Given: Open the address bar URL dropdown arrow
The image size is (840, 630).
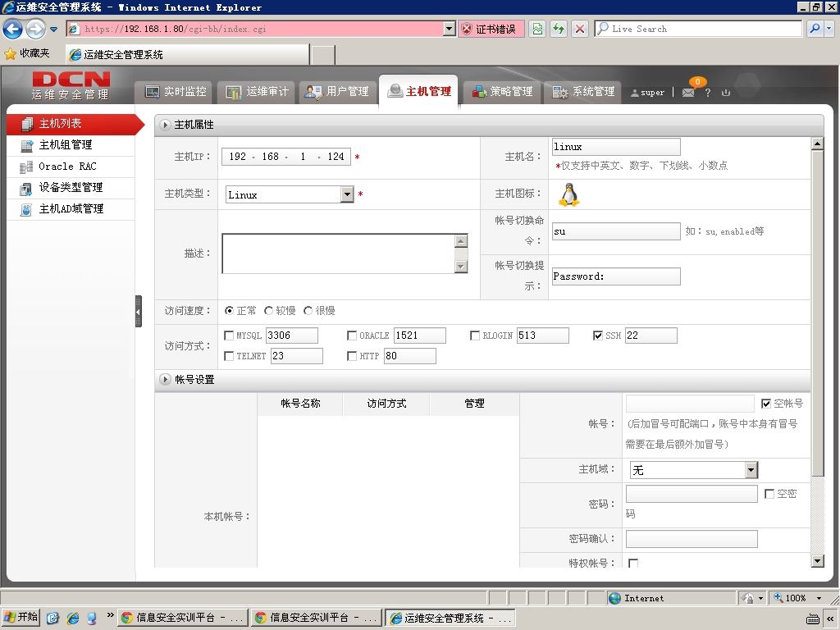Looking at the screenshot, I should coord(450,29).
